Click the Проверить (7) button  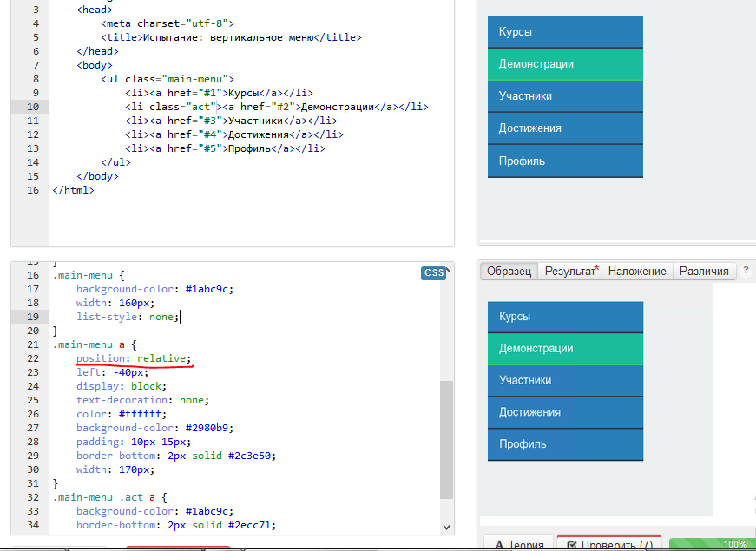tap(609, 543)
